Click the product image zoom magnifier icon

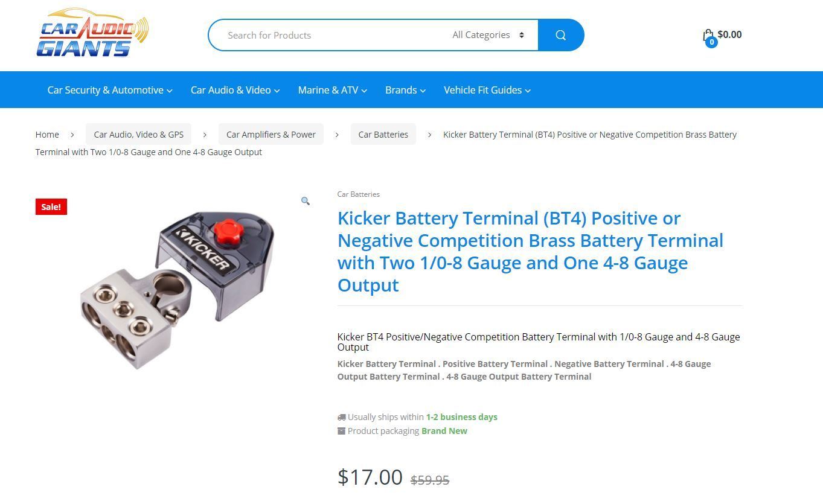(x=306, y=200)
